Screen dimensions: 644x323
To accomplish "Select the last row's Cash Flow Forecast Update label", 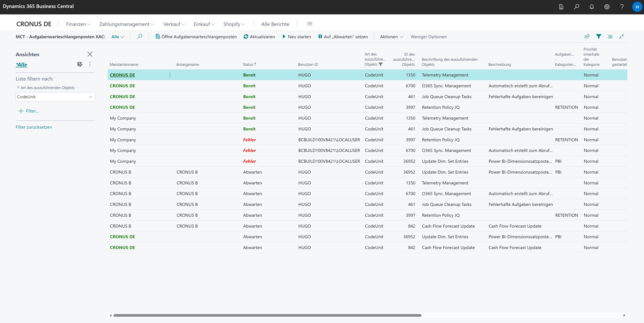I will pyautogui.click(x=448, y=248).
